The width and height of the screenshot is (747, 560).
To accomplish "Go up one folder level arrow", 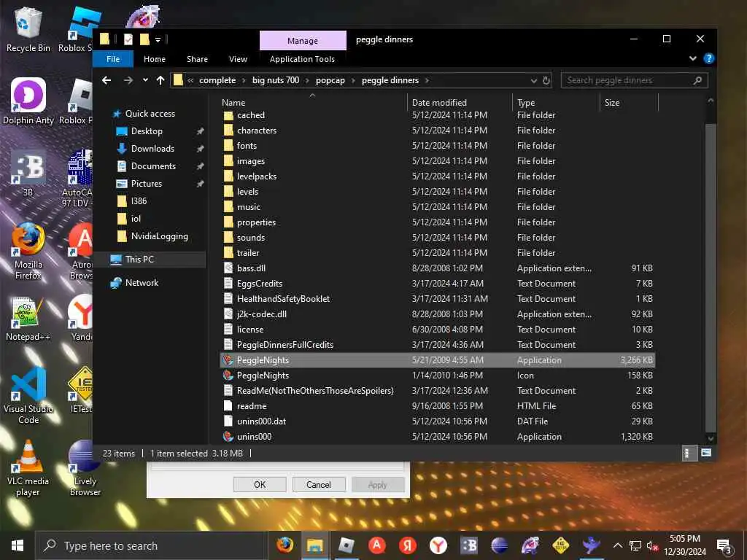I will tap(160, 80).
